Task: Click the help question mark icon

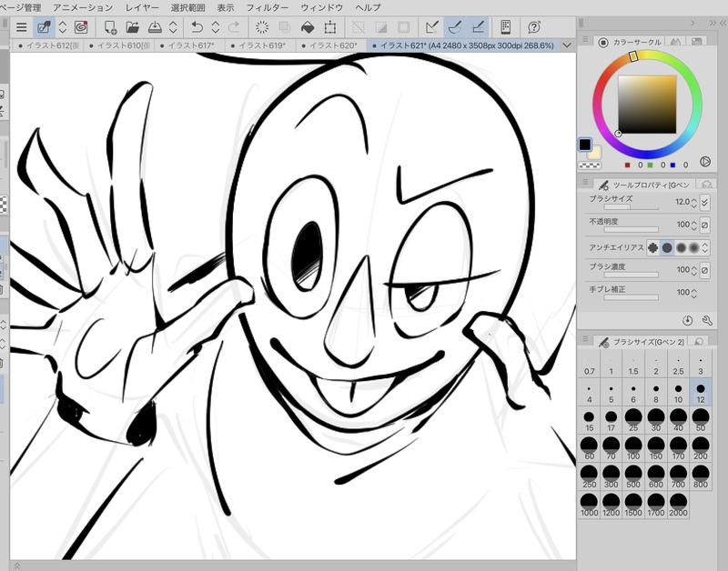Action: pos(532,27)
